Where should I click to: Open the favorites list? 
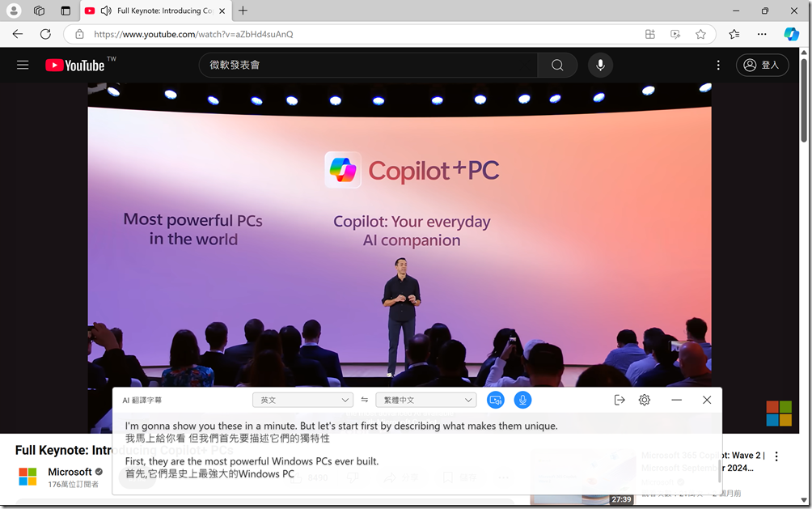tap(734, 34)
